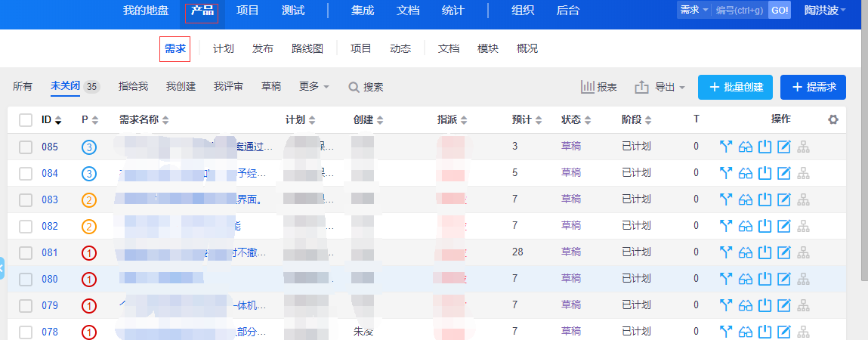Click the close icon for story 080
868x340 pixels.
pos(765,279)
